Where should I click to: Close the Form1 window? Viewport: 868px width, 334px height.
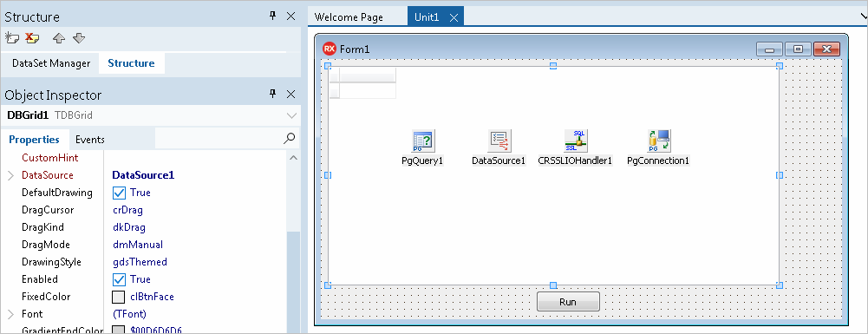[x=827, y=49]
